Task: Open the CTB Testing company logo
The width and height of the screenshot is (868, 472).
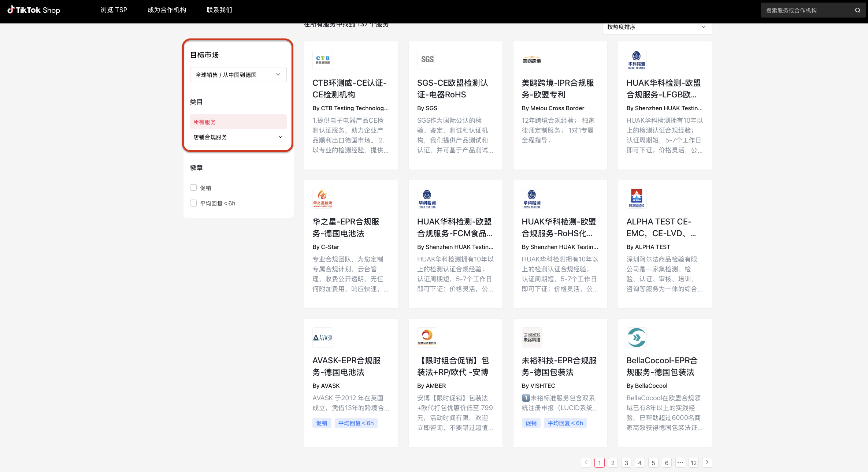Action: pos(322,59)
